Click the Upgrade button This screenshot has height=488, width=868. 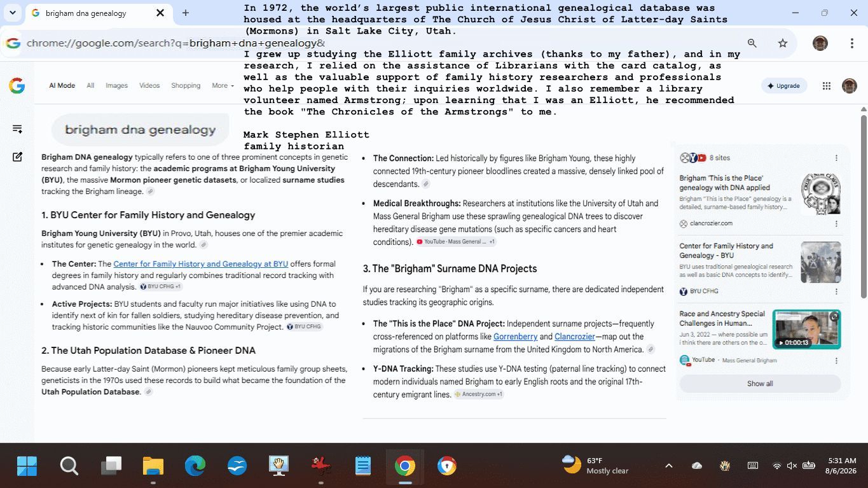pos(784,86)
